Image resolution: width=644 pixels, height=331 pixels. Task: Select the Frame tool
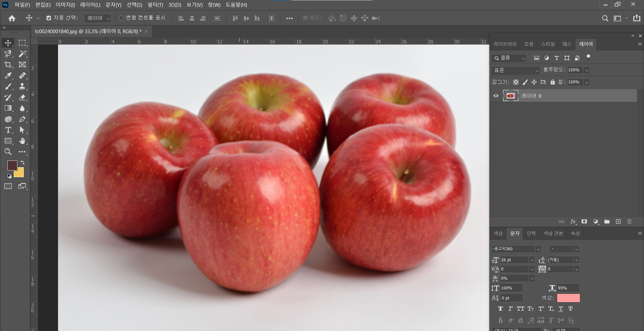(22, 65)
